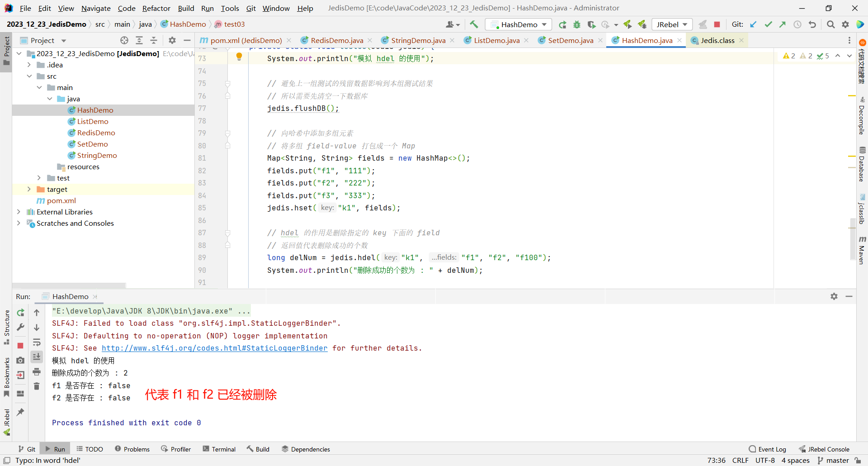
Task: Toggle soft-wrap in Run console
Action: (x=37, y=342)
